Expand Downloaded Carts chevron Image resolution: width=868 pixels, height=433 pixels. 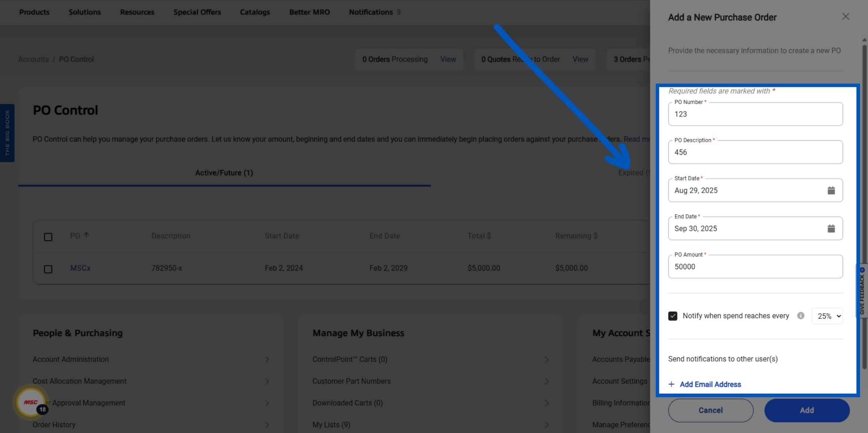pos(547,403)
